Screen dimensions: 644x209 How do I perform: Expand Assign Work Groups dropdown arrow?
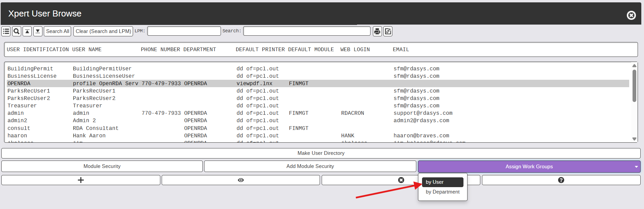[636, 167]
